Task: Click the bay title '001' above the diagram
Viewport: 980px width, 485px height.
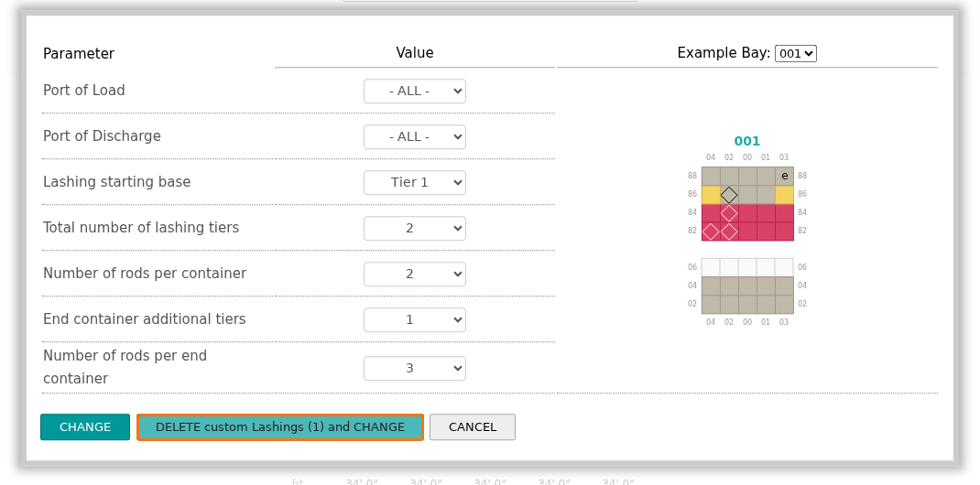Action: pos(746,141)
